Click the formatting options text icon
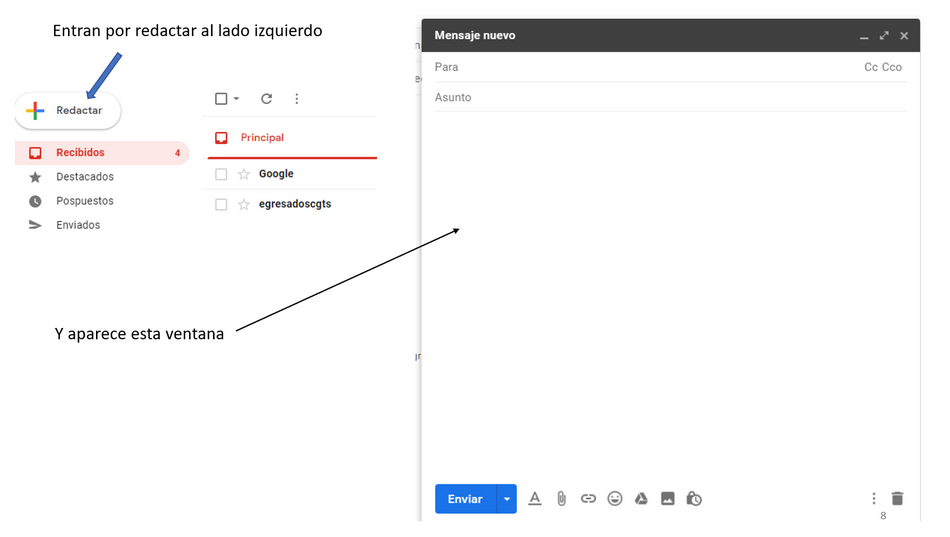 click(x=535, y=499)
